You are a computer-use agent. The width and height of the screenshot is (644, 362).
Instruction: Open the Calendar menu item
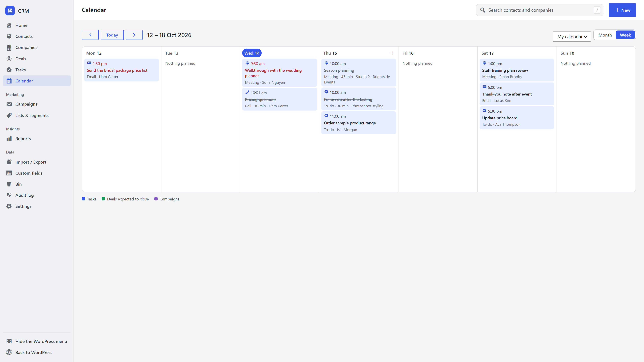point(37,81)
